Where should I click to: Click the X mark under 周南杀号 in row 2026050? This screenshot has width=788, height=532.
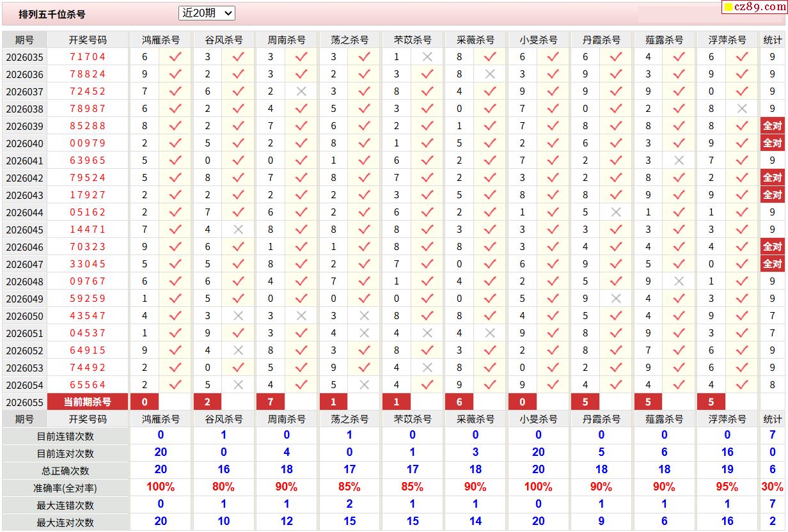pyautogui.click(x=301, y=316)
